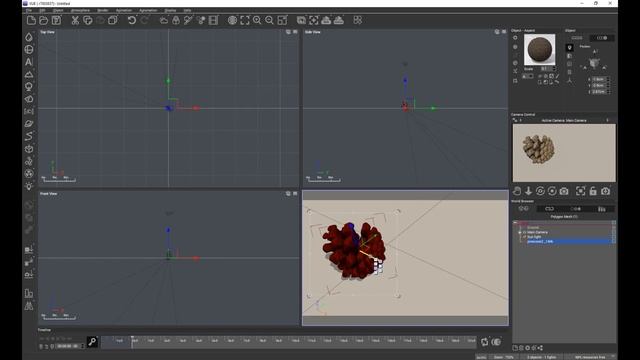This screenshot has width=640, height=360.
Task: Click the key magnifier icon beside timeline
Action: [92, 342]
